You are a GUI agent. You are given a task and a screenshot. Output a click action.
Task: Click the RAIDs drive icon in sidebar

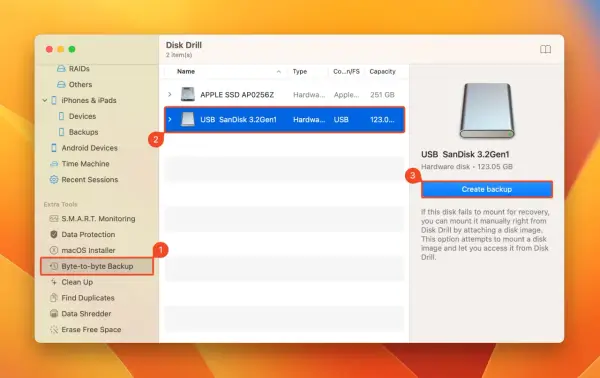[x=61, y=69]
